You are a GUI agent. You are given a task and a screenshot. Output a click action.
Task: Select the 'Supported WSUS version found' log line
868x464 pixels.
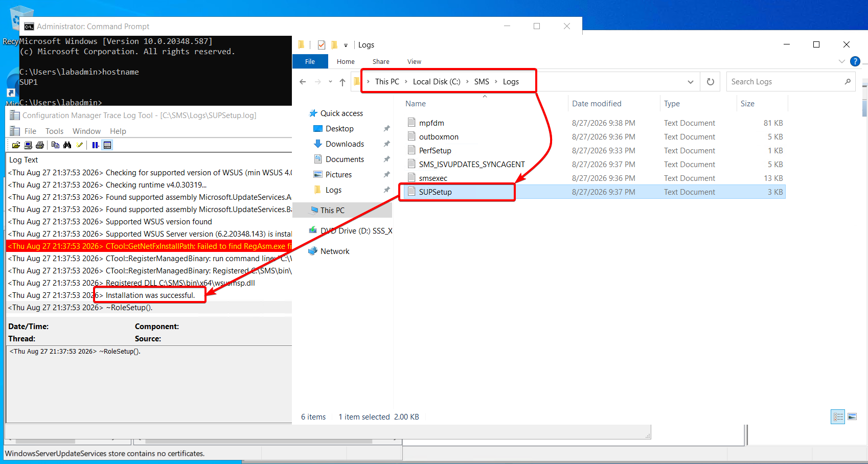coord(149,222)
